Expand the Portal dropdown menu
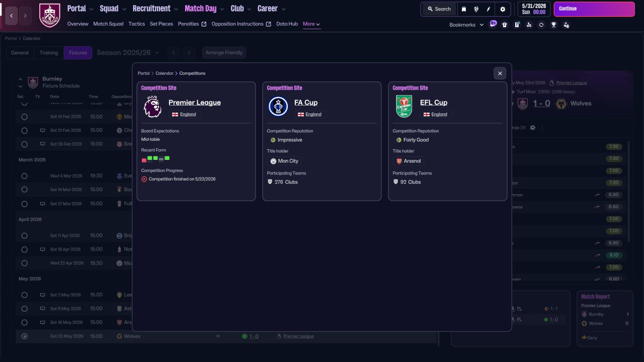Image resolution: width=644 pixels, height=362 pixels. [91, 9]
